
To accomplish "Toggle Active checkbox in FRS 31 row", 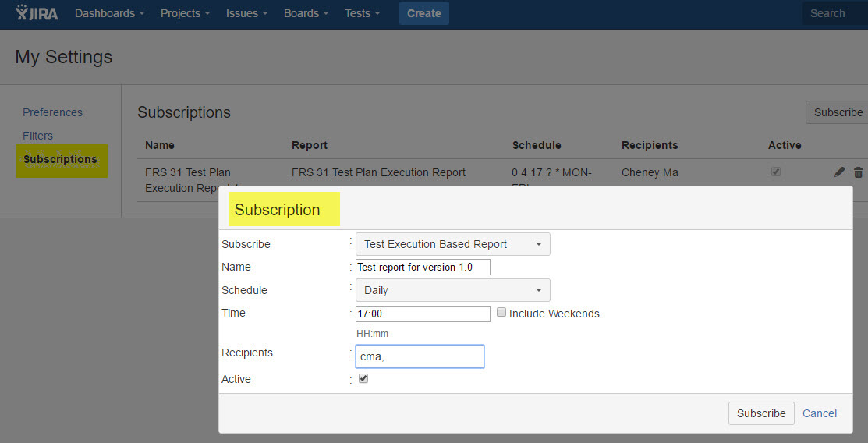I will pos(775,172).
